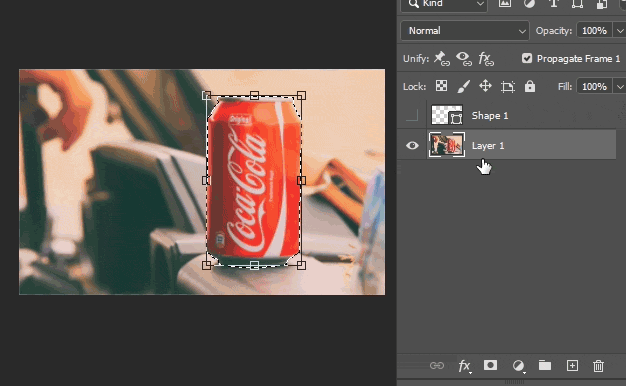Open the Kind filter dropdown
626x386 pixels.
(x=444, y=4)
